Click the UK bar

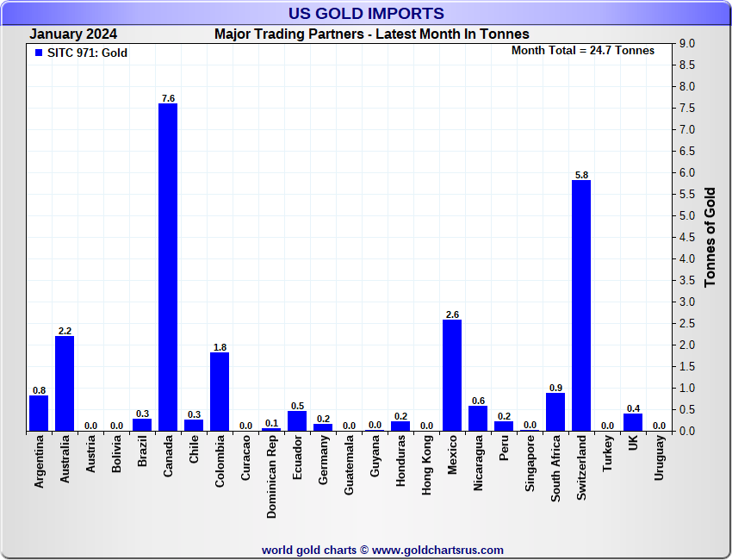tap(633, 422)
